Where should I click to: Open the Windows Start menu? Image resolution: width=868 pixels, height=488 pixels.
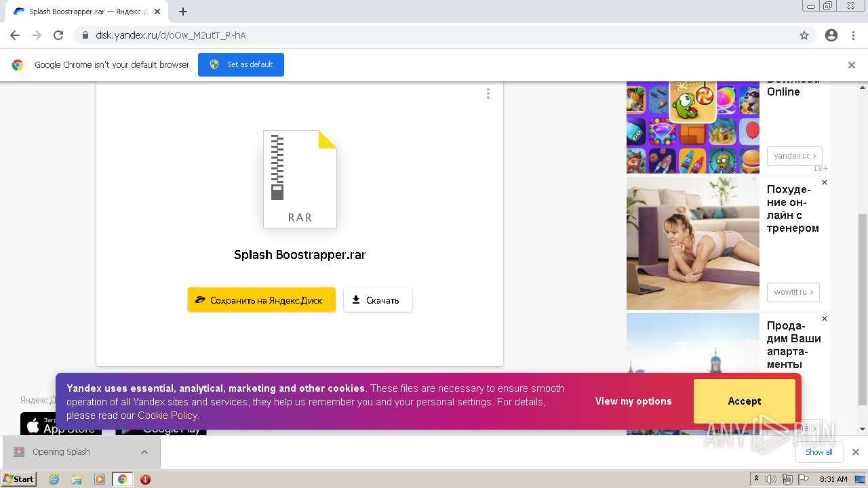tap(19, 479)
